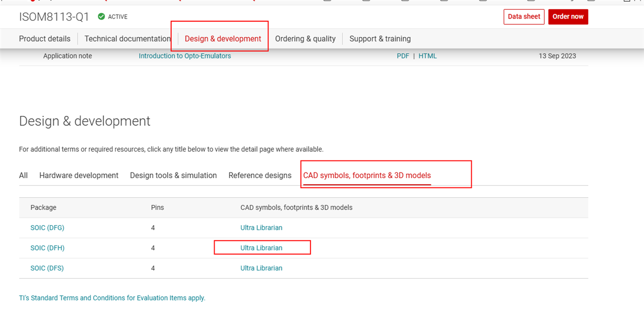Open Ultra Librarian link for SOIC (DFG)
Screen dimensions: 644x320
click(261, 228)
